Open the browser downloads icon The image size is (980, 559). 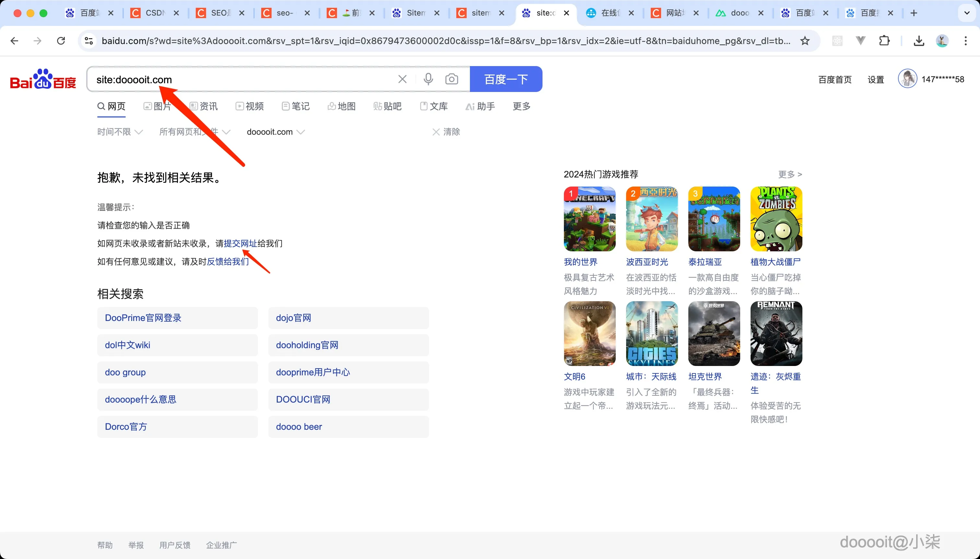918,41
